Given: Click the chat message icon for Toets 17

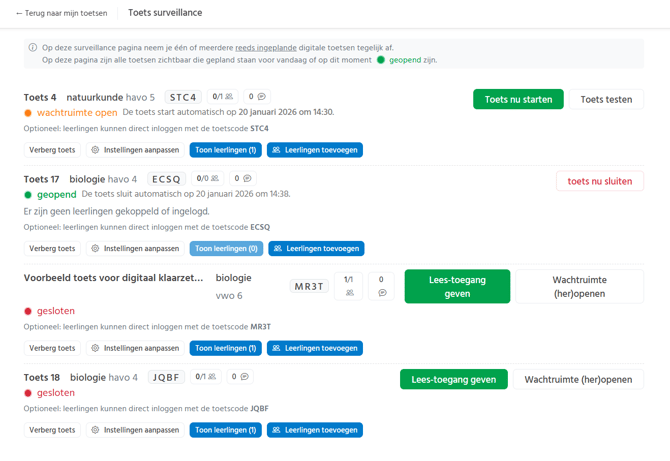Looking at the screenshot, I should point(246,179).
